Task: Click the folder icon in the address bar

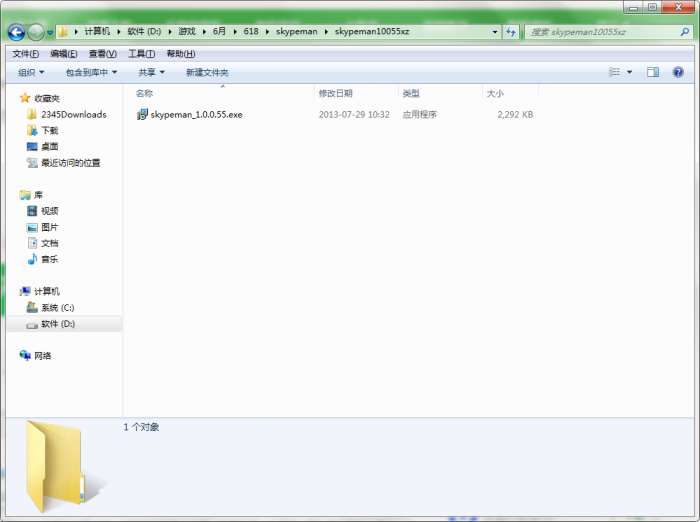Action: point(63,32)
